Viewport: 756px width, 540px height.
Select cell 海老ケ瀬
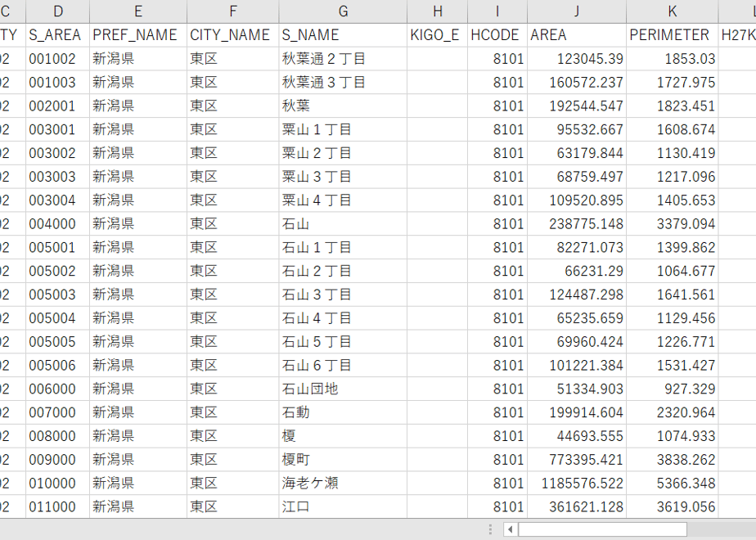tap(343, 484)
